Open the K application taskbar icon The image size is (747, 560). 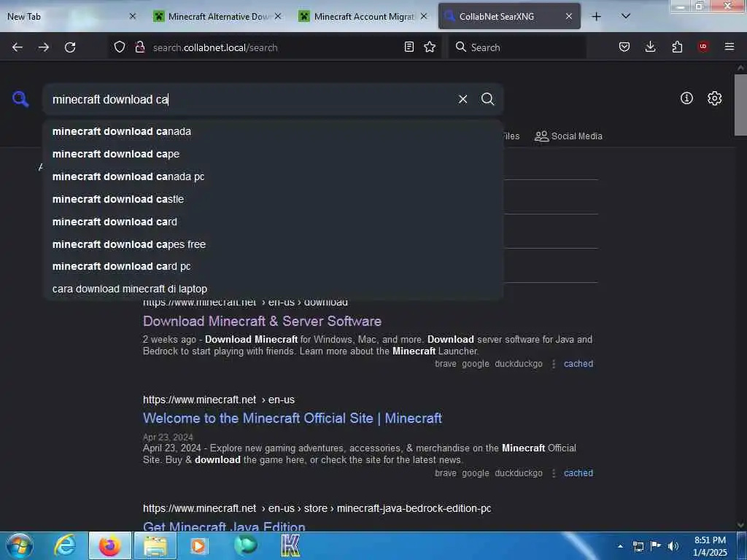pyautogui.click(x=290, y=545)
